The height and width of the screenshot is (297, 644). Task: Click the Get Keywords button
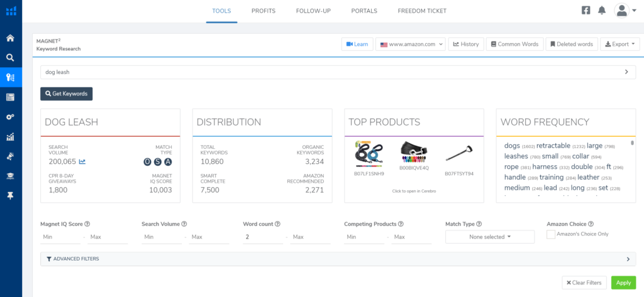click(x=67, y=94)
